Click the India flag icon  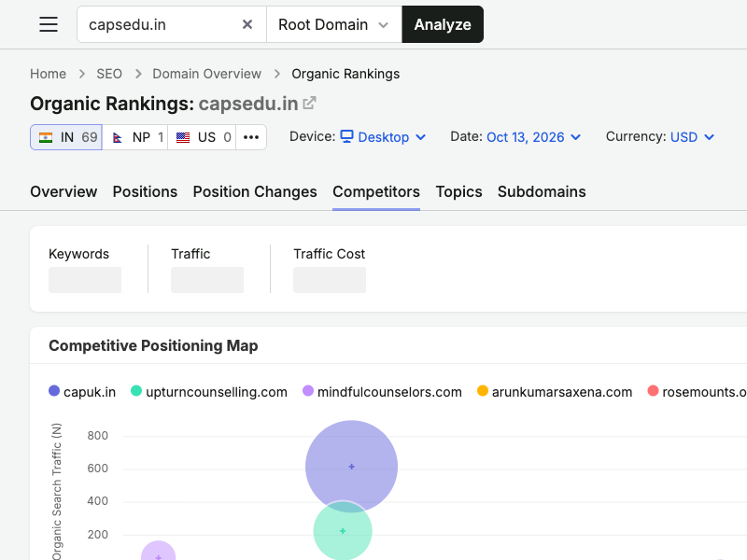(46, 137)
